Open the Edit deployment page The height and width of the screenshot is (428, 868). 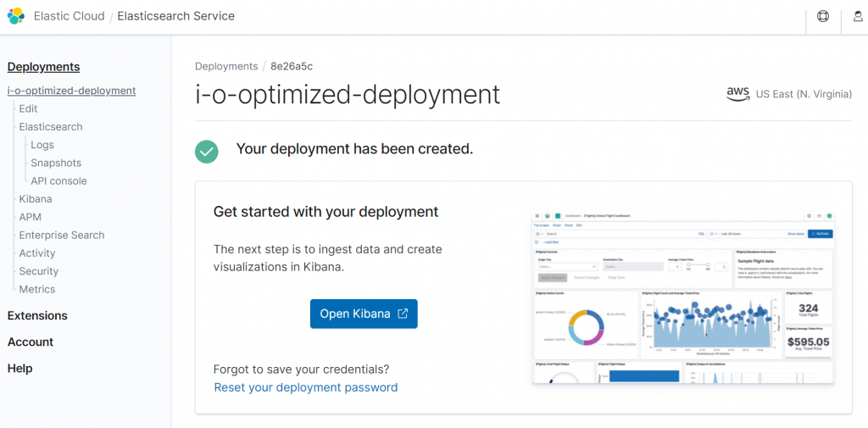coord(28,108)
